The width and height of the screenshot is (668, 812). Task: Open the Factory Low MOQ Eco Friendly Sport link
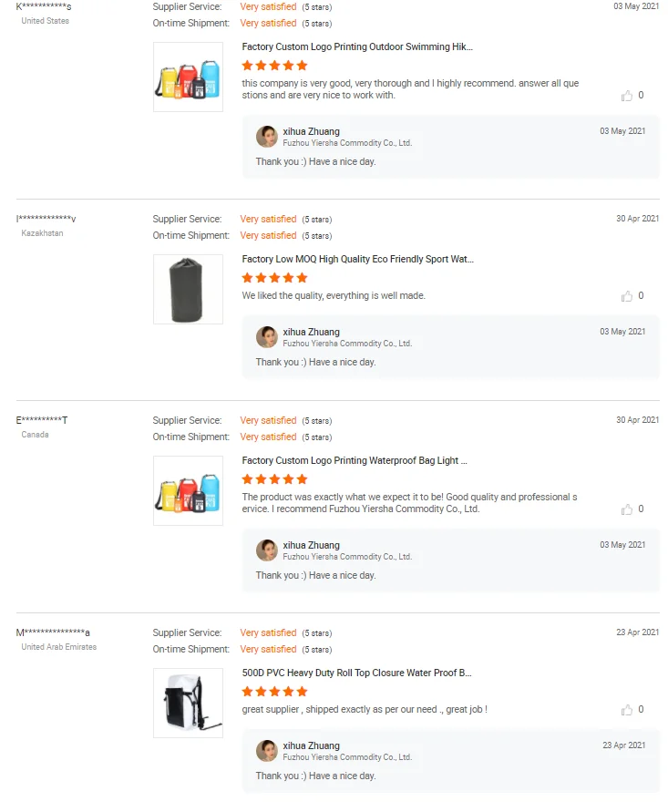click(357, 260)
